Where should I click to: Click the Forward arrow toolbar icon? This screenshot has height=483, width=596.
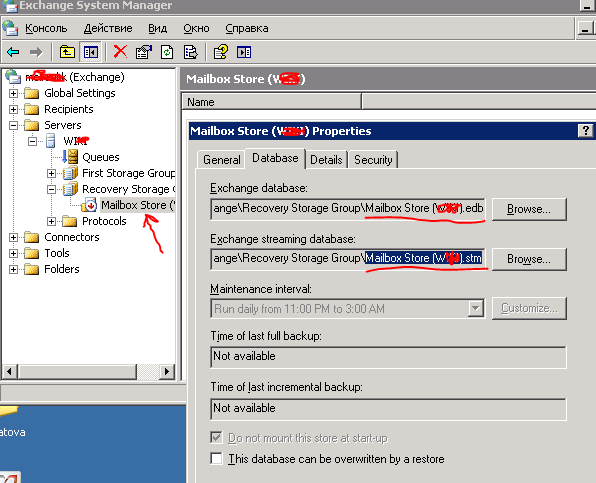tap(36, 52)
